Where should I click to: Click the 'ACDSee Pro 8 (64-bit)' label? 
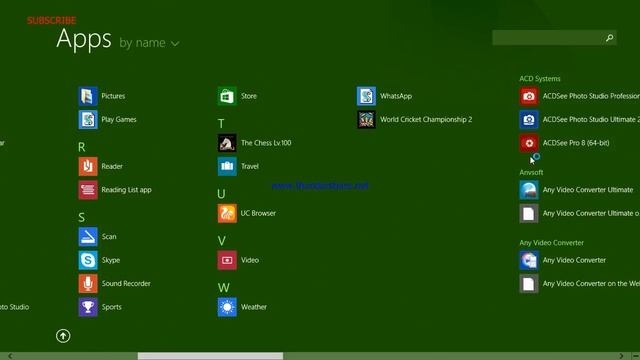pyautogui.click(x=576, y=143)
